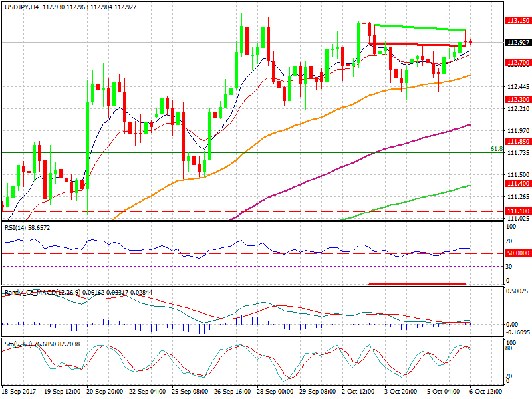
Task: Click the 112.300 red price label
Action: 518,100
